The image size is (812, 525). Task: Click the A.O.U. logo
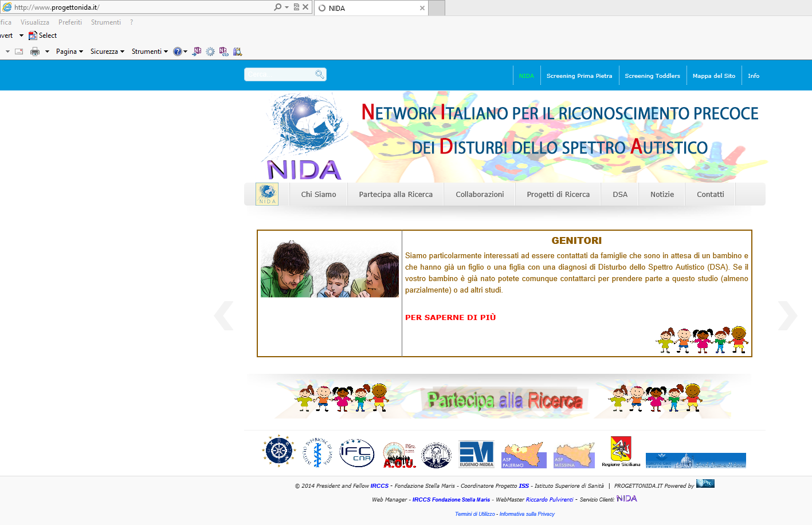pyautogui.click(x=399, y=455)
